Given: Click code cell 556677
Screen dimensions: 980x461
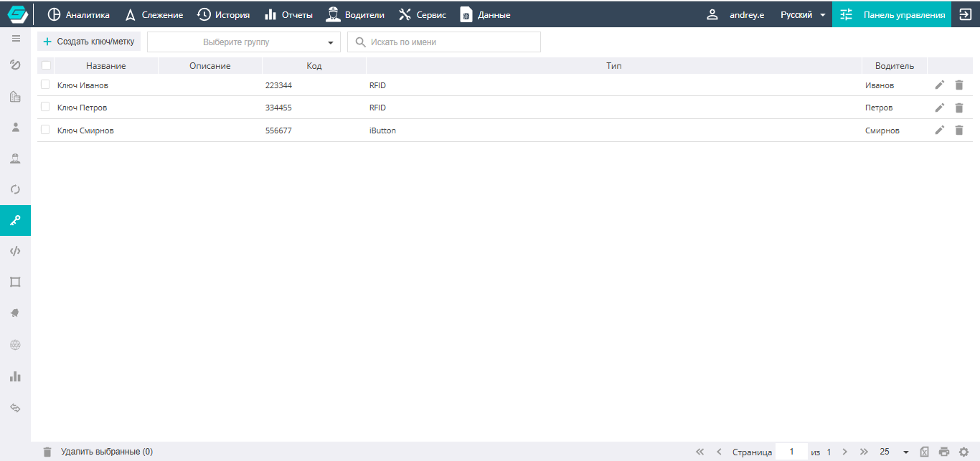Looking at the screenshot, I should pyautogui.click(x=278, y=130).
